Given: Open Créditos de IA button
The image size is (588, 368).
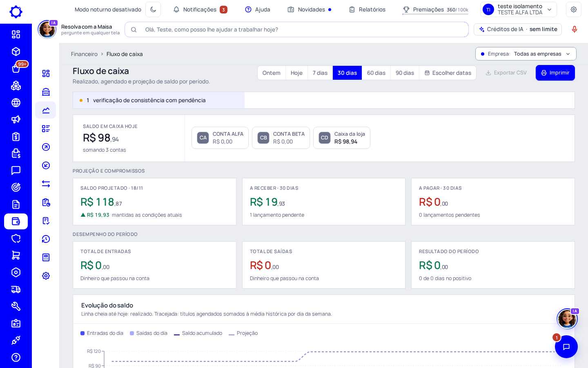Looking at the screenshot, I should click(518, 29).
